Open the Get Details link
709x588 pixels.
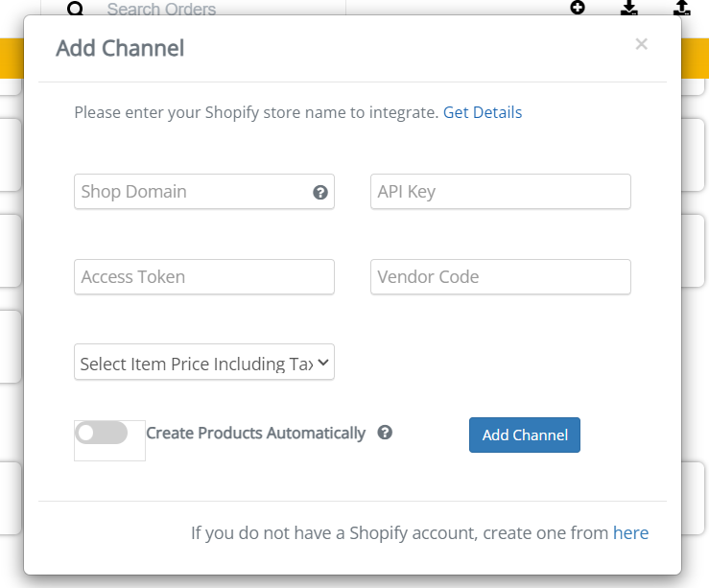[483, 112]
